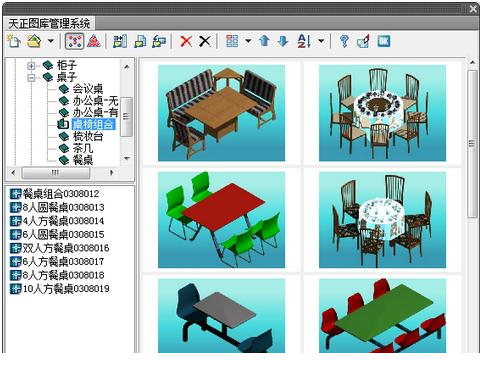
Task: Open the layout grid dropdown arrow
Action: click(x=248, y=41)
